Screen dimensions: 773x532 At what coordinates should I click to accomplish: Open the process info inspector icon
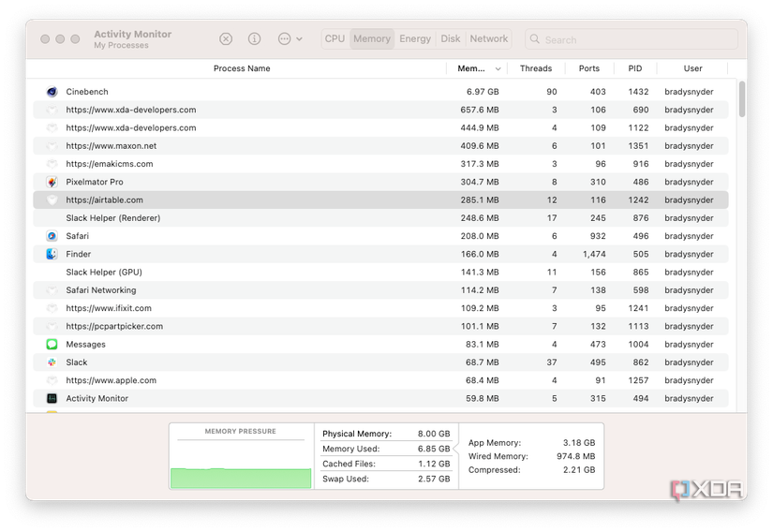254,39
